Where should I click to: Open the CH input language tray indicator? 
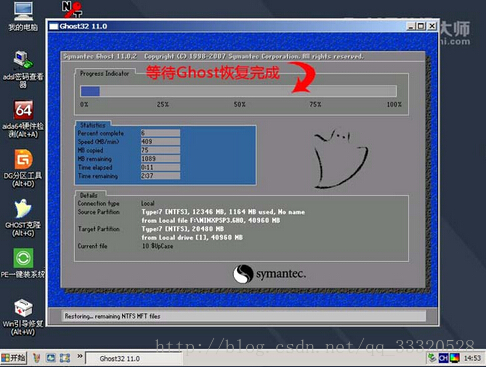coord(443,358)
